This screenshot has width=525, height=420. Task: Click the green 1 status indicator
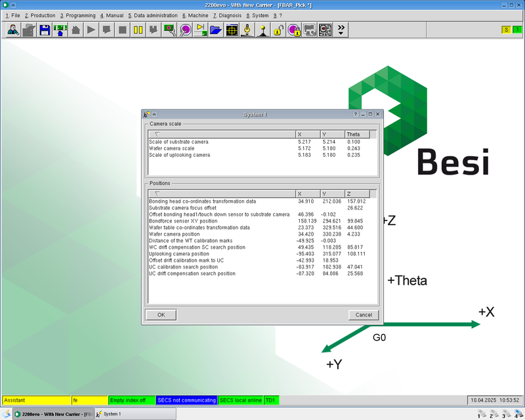click(517, 30)
